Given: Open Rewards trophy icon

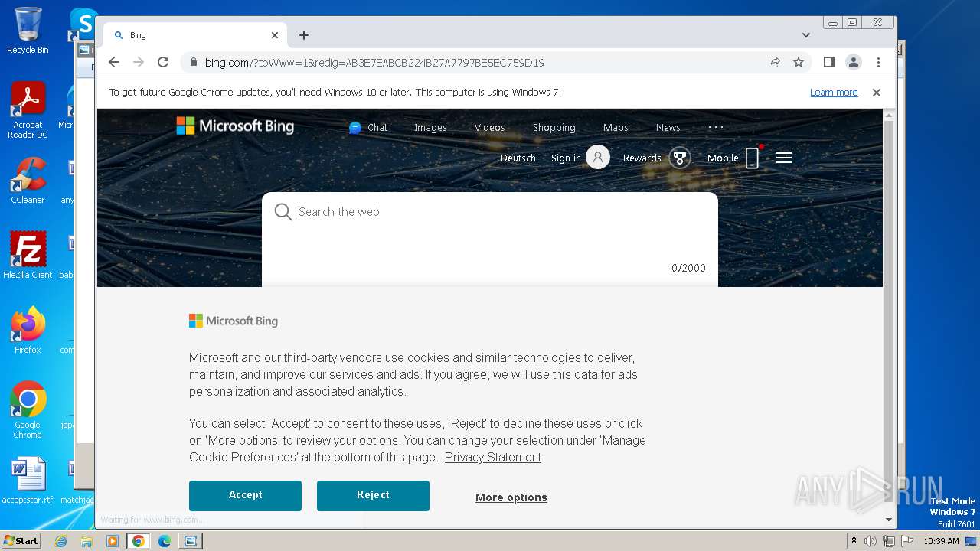Looking at the screenshot, I should [680, 158].
